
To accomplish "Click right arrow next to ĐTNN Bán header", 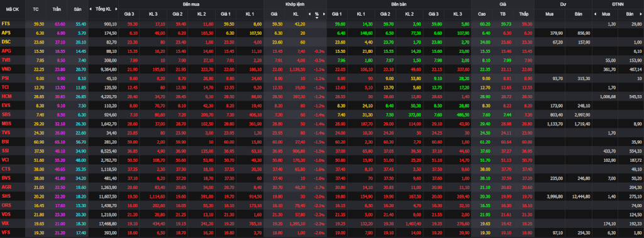I will click(641, 14).
